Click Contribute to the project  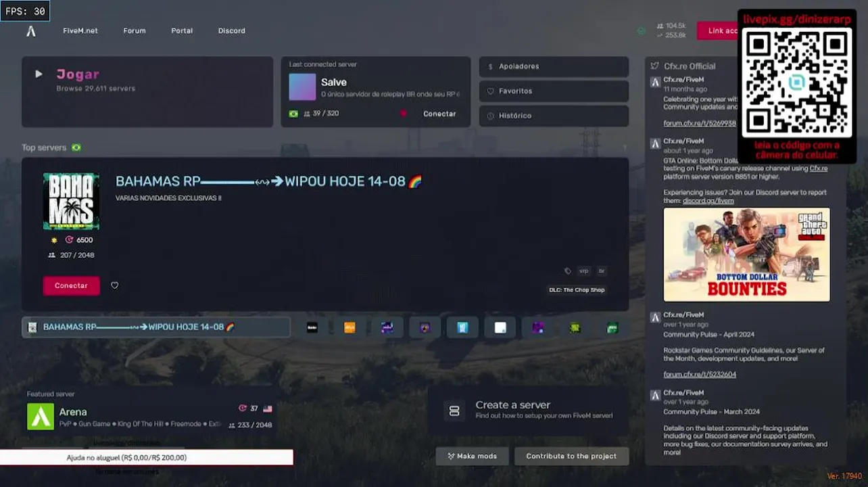point(571,456)
